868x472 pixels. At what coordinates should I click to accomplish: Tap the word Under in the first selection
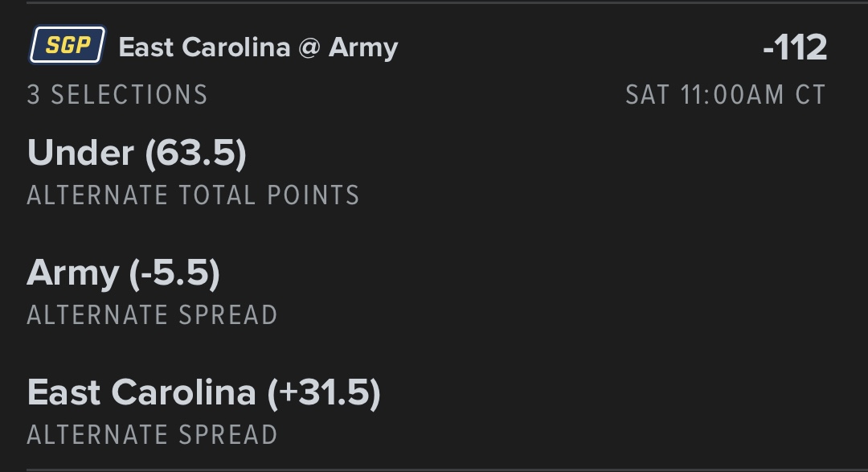[x=80, y=153]
